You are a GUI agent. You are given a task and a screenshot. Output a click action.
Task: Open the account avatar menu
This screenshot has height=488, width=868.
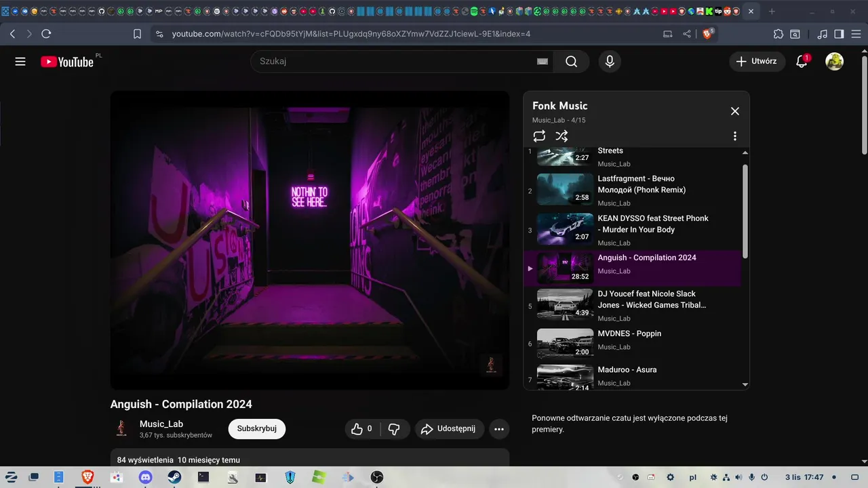coord(834,62)
